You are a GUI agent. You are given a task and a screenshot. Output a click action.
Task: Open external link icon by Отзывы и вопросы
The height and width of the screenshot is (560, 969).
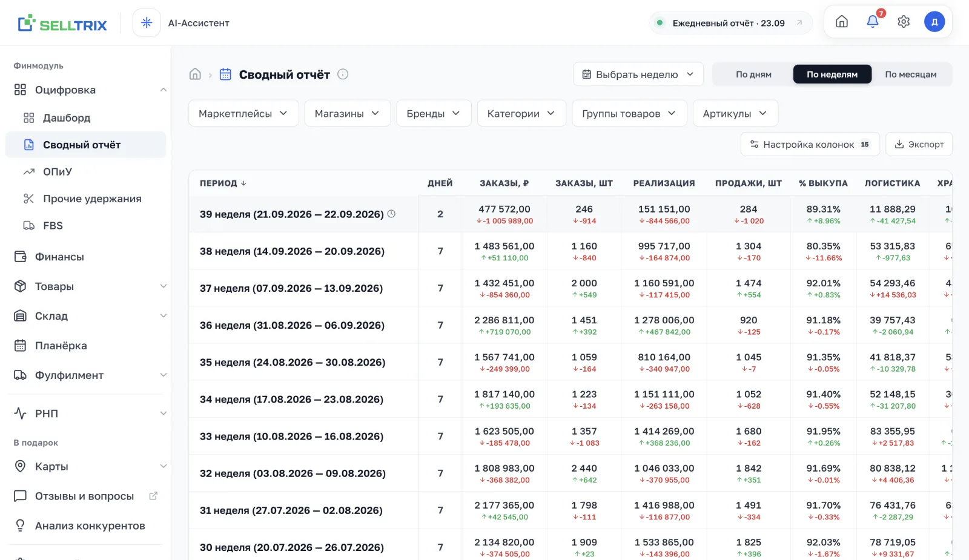point(153,496)
